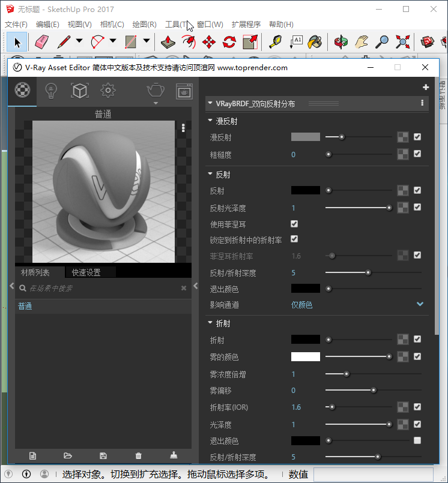Viewport: 448px width, 483px height.
Task: Collapse the VRayBRDF_双向反射分布 layer
Action: pos(210,103)
